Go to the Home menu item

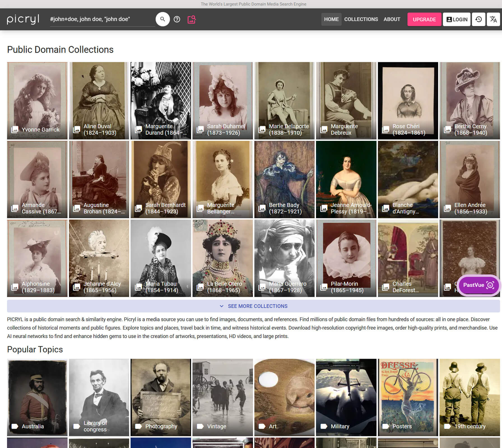(331, 19)
